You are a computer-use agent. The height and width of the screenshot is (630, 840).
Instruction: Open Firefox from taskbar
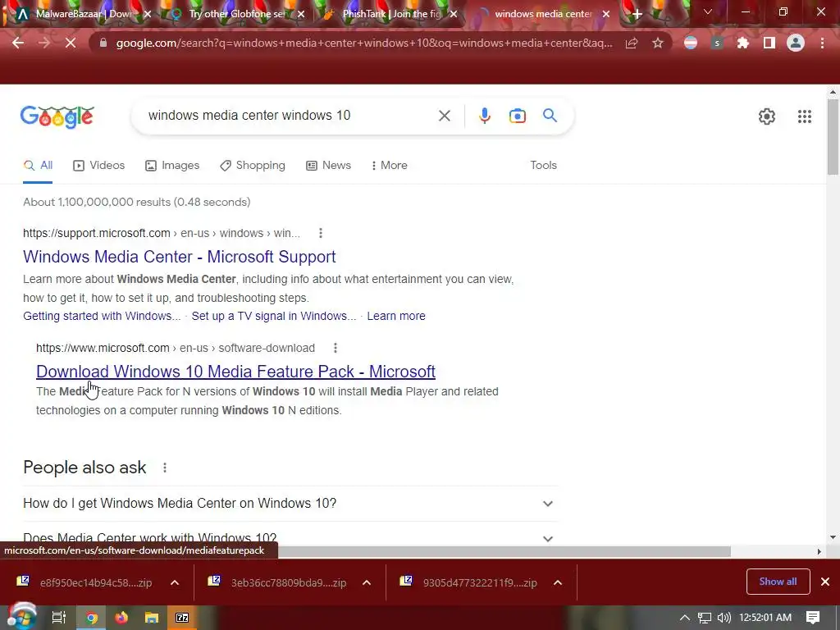[121, 618]
